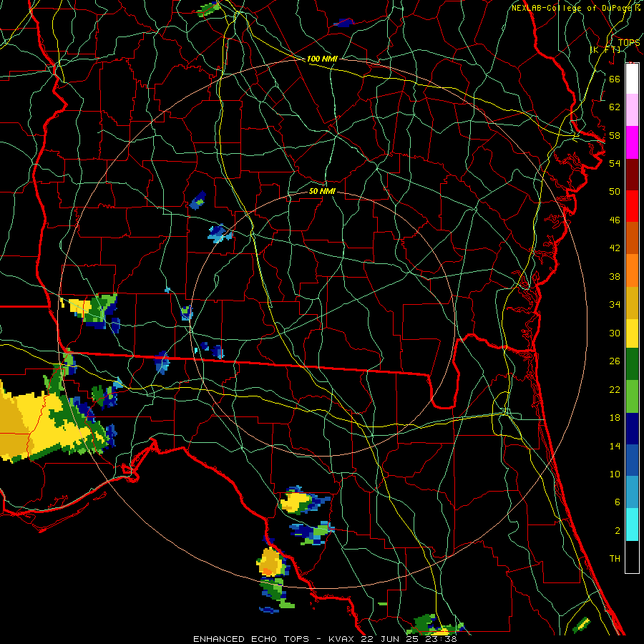644x644 pixels.
Task: Click the legend value "54"
Action: pyautogui.click(x=615, y=163)
